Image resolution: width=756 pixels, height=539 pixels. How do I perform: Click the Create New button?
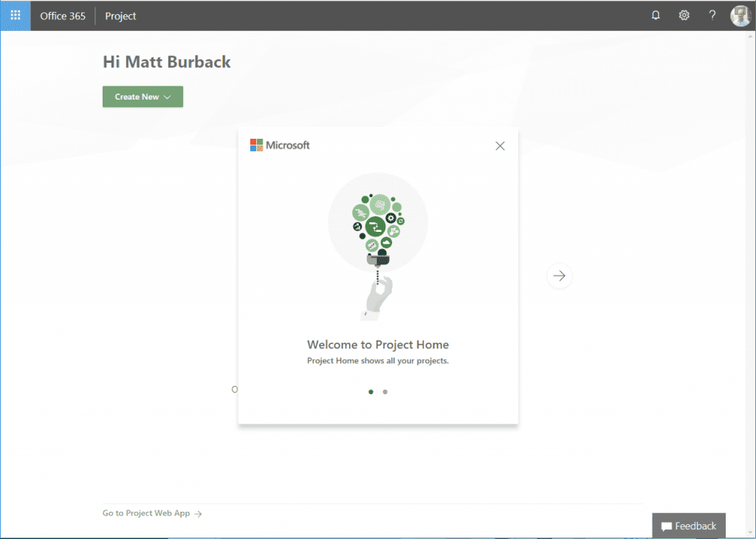[x=137, y=97]
